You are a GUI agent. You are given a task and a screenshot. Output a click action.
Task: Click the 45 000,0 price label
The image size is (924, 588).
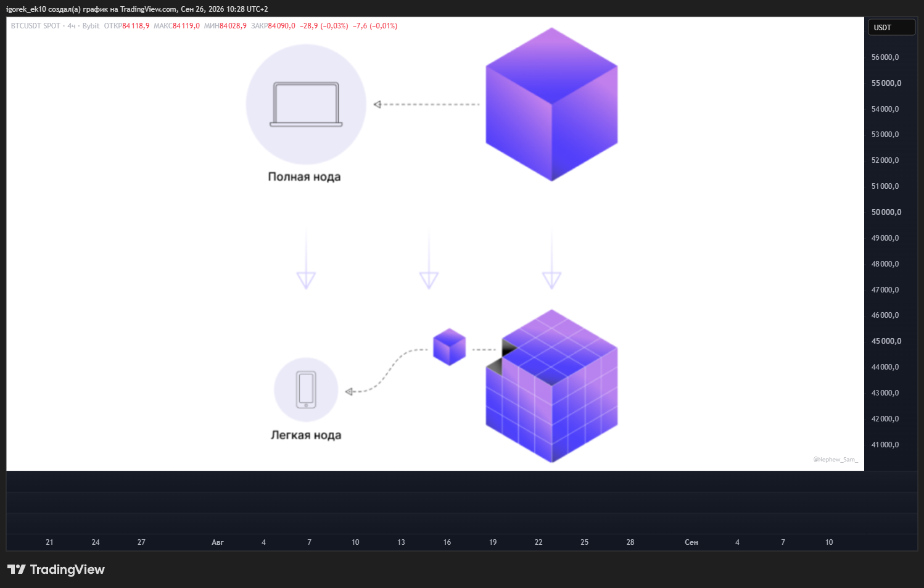pos(886,341)
